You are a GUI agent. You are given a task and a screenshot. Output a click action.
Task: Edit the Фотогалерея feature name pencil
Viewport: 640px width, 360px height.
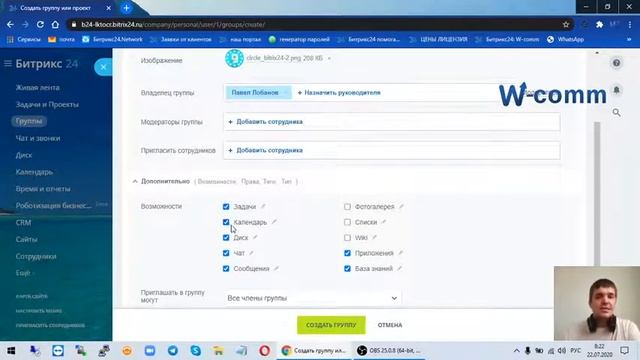coord(401,207)
